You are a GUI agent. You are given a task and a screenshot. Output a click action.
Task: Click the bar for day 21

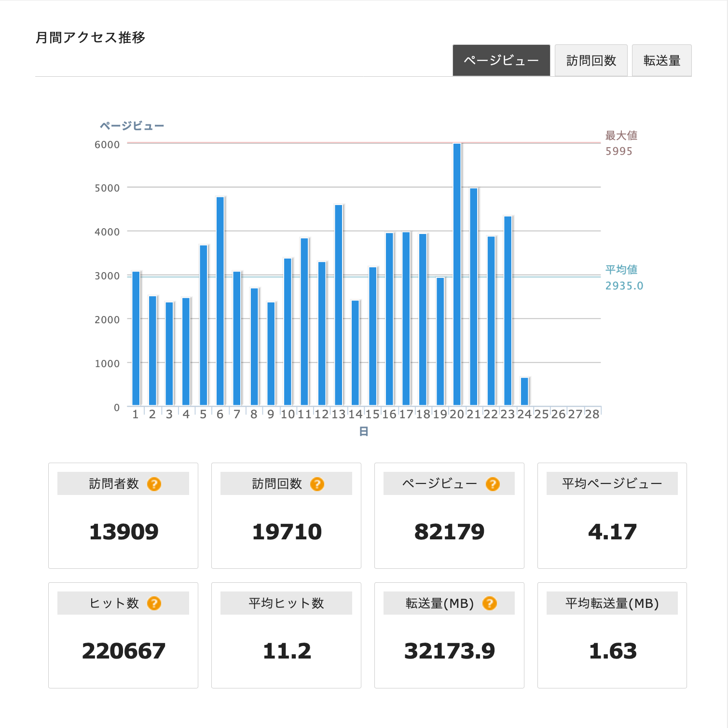474,296
